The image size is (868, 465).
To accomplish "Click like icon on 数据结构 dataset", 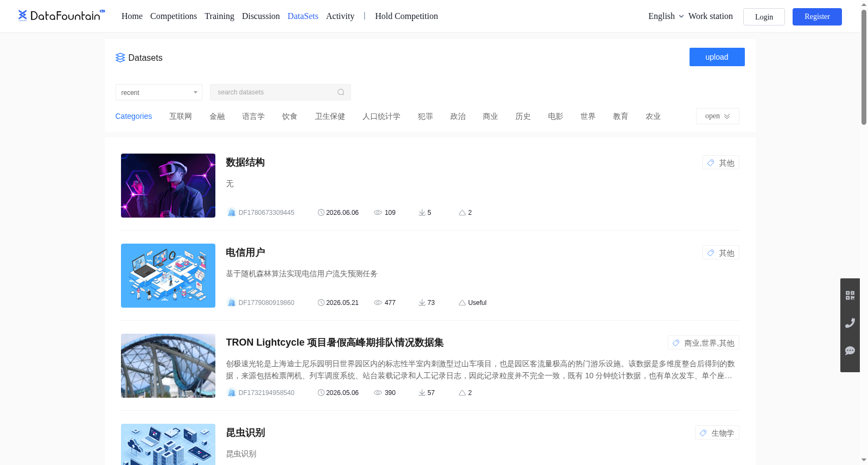I will tap(462, 213).
